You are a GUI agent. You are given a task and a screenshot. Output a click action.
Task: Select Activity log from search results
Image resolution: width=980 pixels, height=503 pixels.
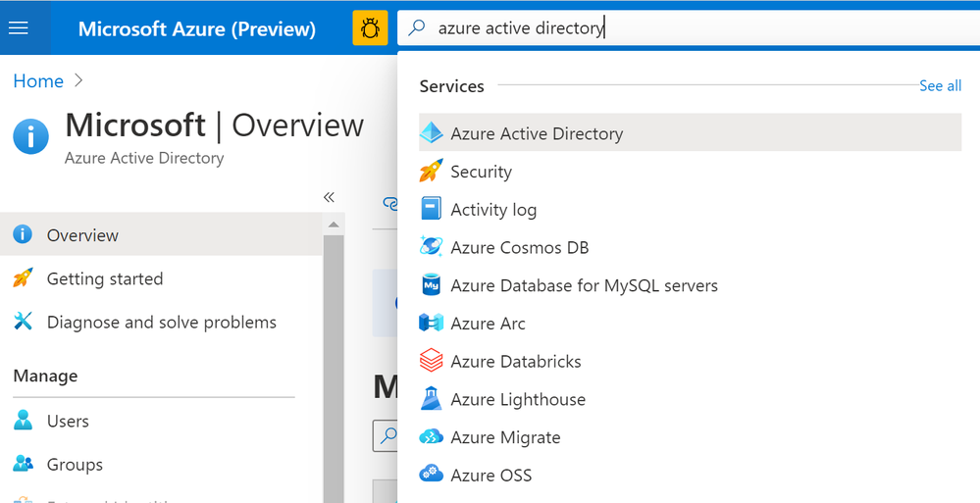click(493, 210)
